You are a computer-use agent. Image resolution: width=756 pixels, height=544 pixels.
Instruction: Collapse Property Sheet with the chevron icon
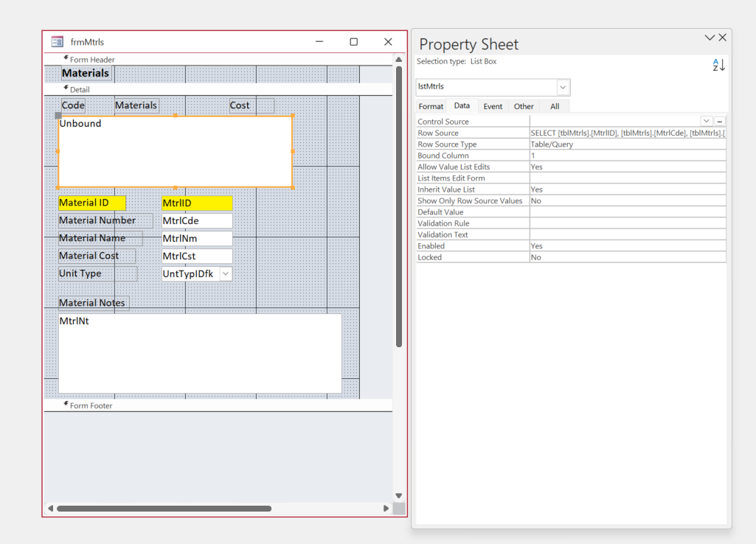click(x=710, y=38)
